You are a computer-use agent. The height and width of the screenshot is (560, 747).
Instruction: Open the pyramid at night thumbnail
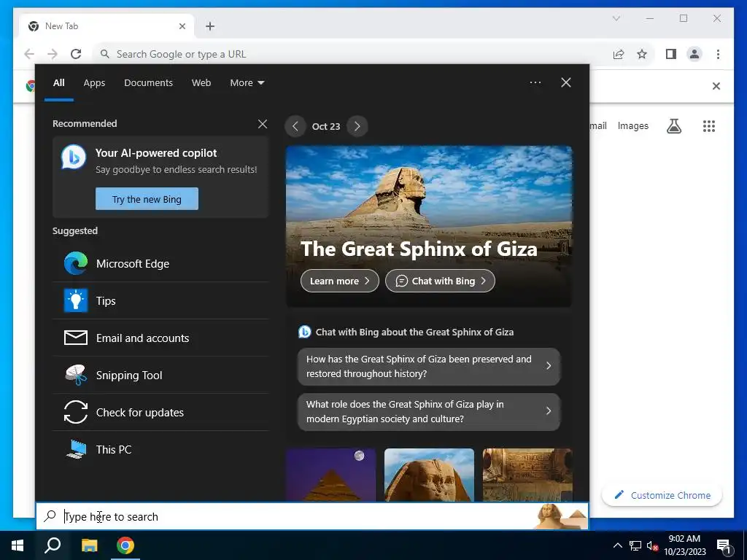[330, 474]
